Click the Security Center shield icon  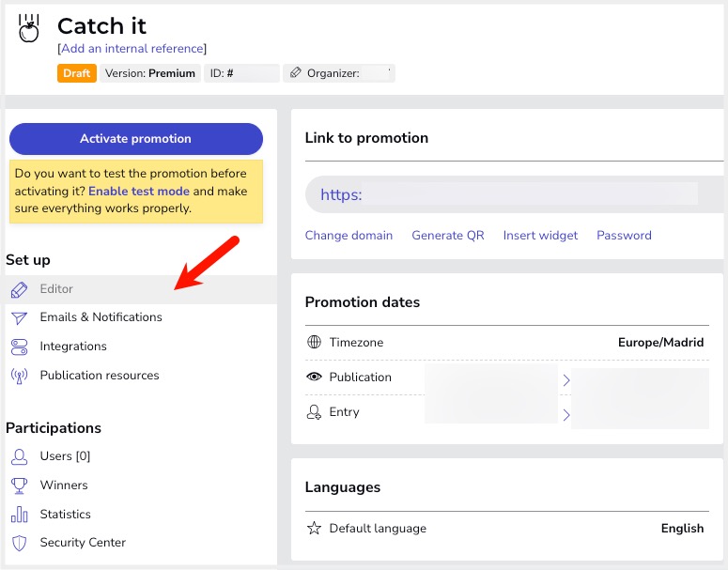coord(19,543)
